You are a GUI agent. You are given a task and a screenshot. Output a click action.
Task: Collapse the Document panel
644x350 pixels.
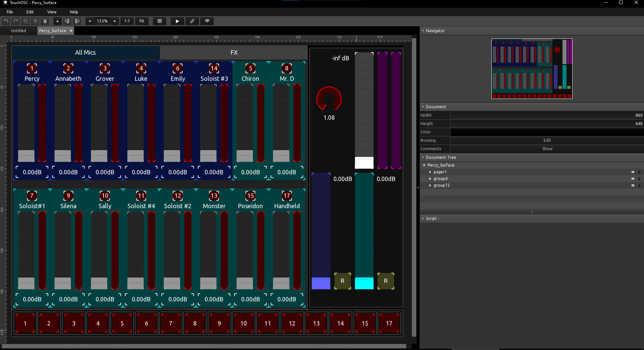pos(423,107)
